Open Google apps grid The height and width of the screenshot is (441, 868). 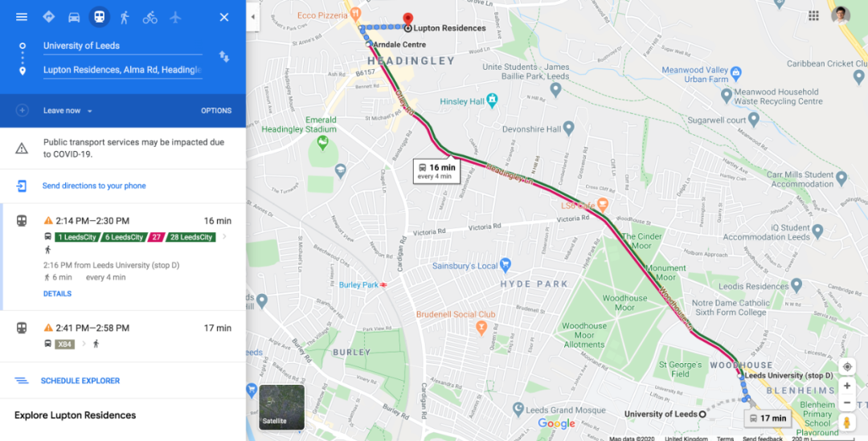813,15
